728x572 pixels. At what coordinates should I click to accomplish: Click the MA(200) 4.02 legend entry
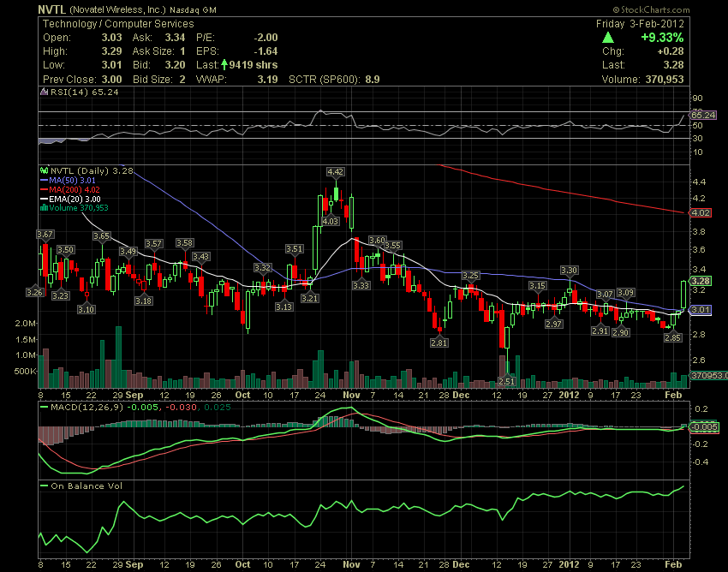point(75,189)
